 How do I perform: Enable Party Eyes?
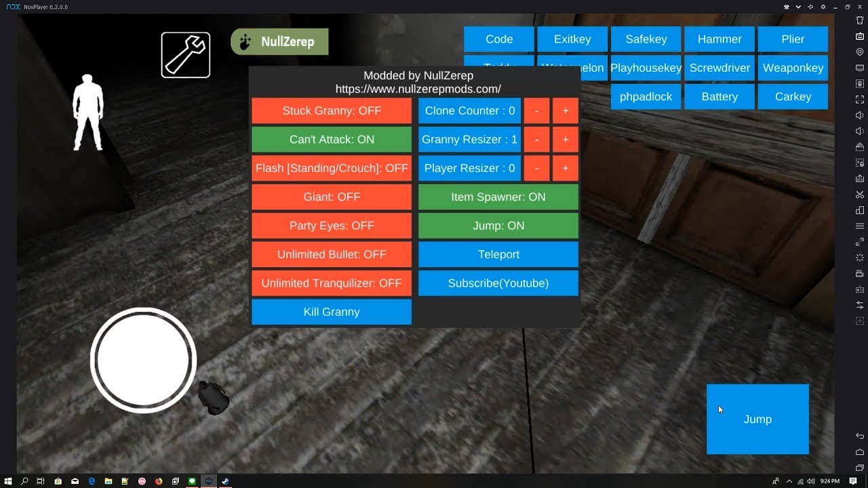(332, 226)
